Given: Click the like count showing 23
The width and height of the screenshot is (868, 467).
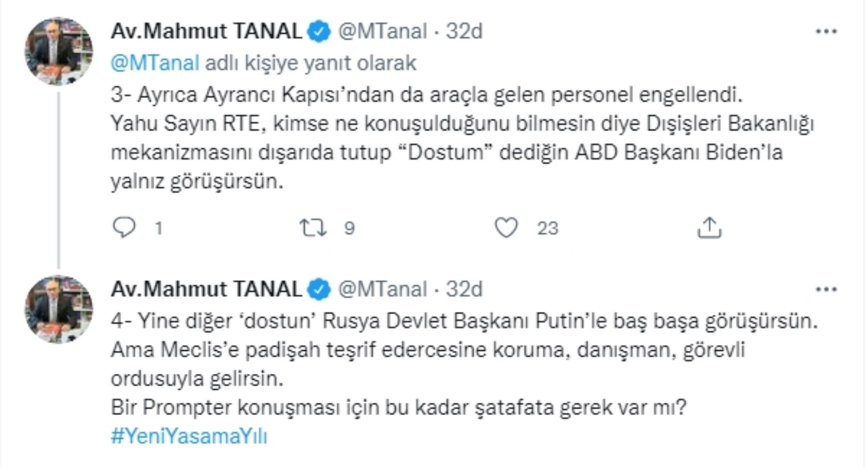Looking at the screenshot, I should (547, 227).
